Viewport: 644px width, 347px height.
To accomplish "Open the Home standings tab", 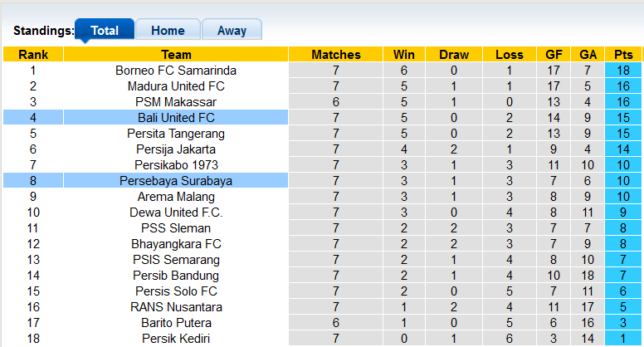I will click(168, 31).
